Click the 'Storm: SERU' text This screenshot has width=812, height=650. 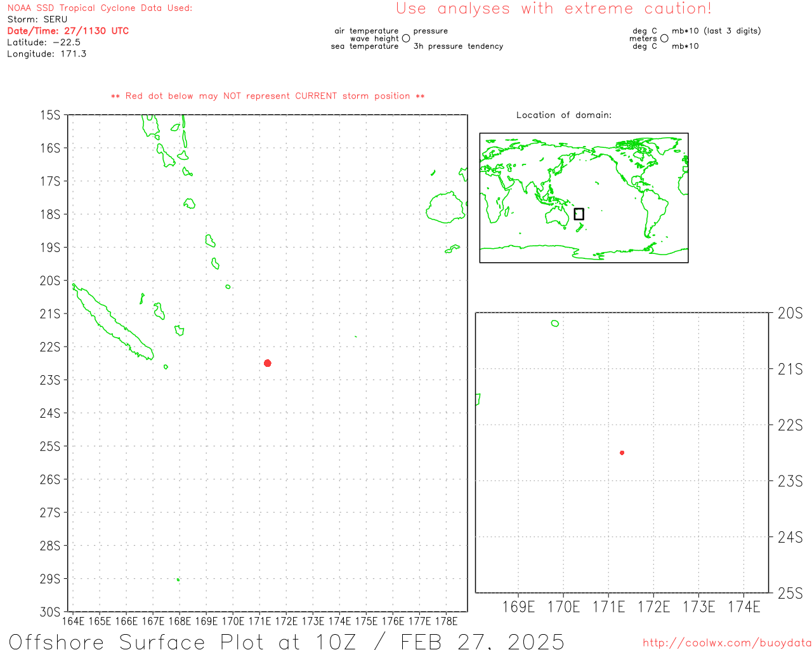pyautogui.click(x=37, y=19)
